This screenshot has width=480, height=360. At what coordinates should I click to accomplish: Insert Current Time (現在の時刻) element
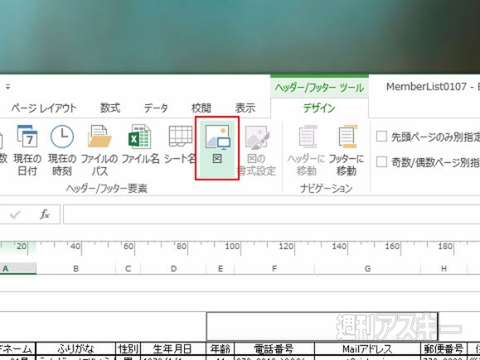62,150
